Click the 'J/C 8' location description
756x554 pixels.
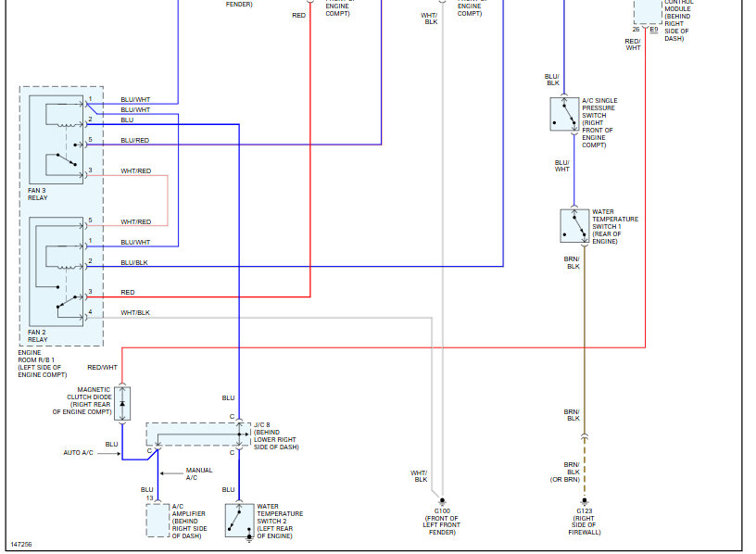click(276, 435)
